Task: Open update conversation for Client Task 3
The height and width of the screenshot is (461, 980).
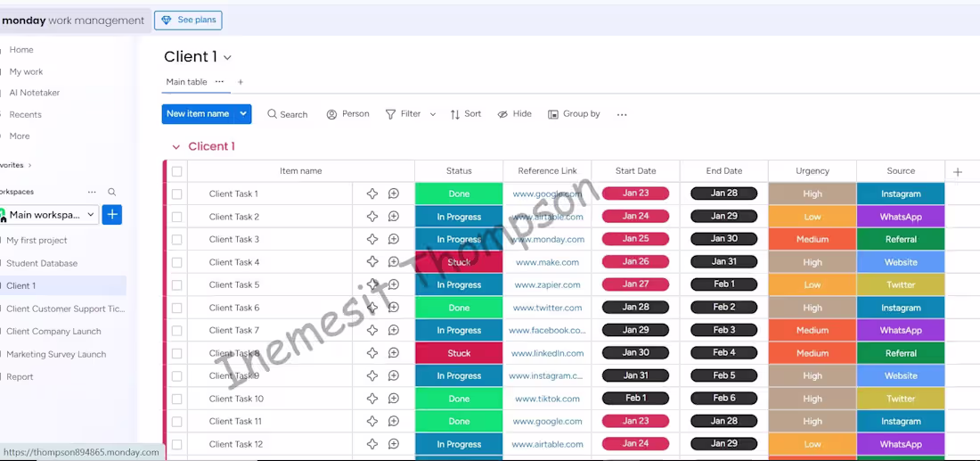Action: tap(394, 239)
